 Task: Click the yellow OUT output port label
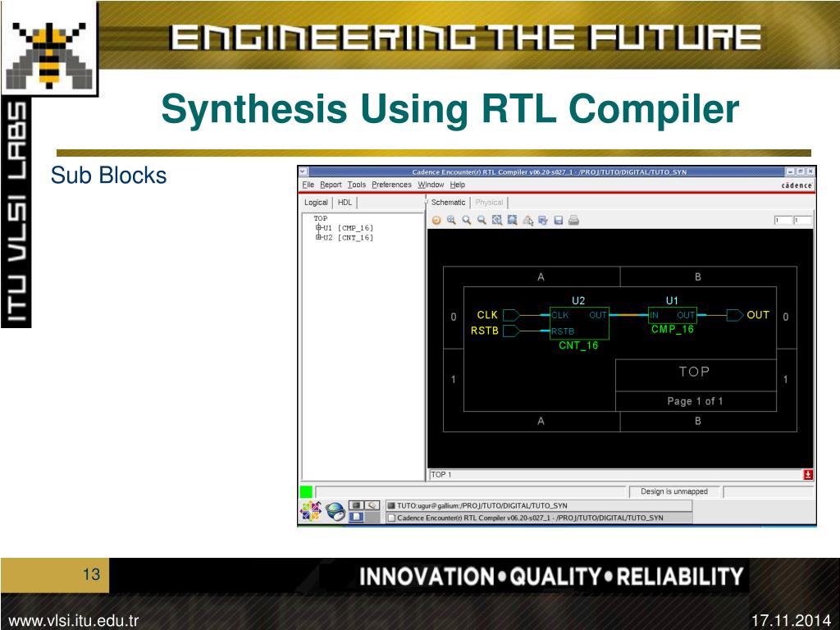758,315
